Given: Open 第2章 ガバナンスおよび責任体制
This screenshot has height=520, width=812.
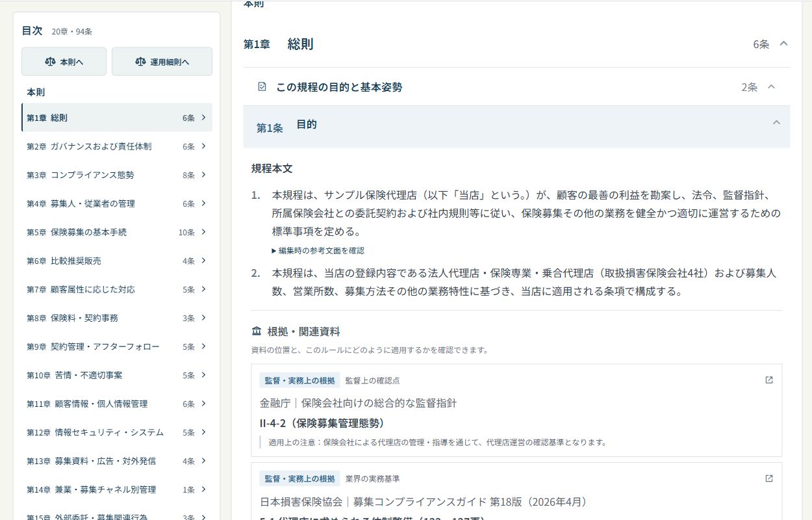Looking at the screenshot, I should tap(117, 146).
